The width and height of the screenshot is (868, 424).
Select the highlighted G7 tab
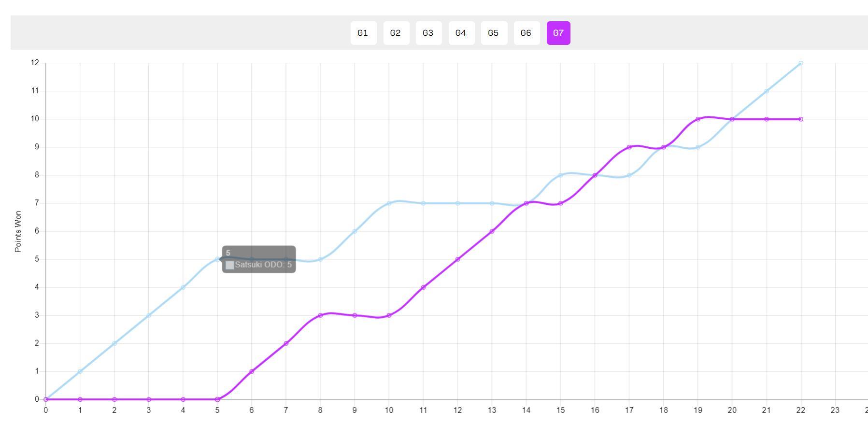[558, 33]
